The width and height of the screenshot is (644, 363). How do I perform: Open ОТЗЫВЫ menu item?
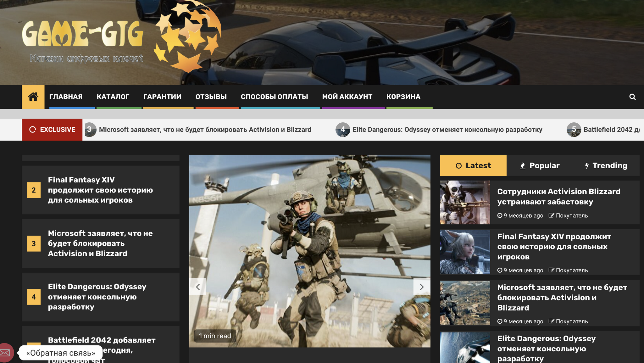(211, 97)
